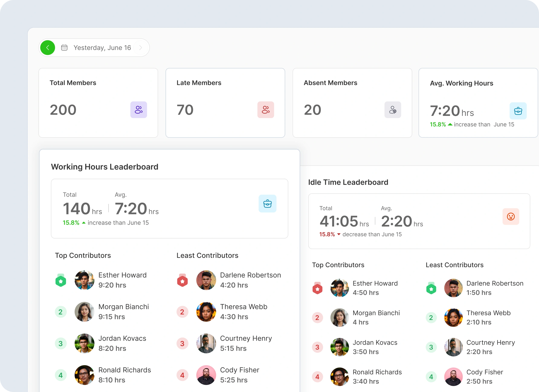Screen dimensions: 539x392
Task: Click Cody Fisher's rank number 4 badge
Action: pos(182,375)
